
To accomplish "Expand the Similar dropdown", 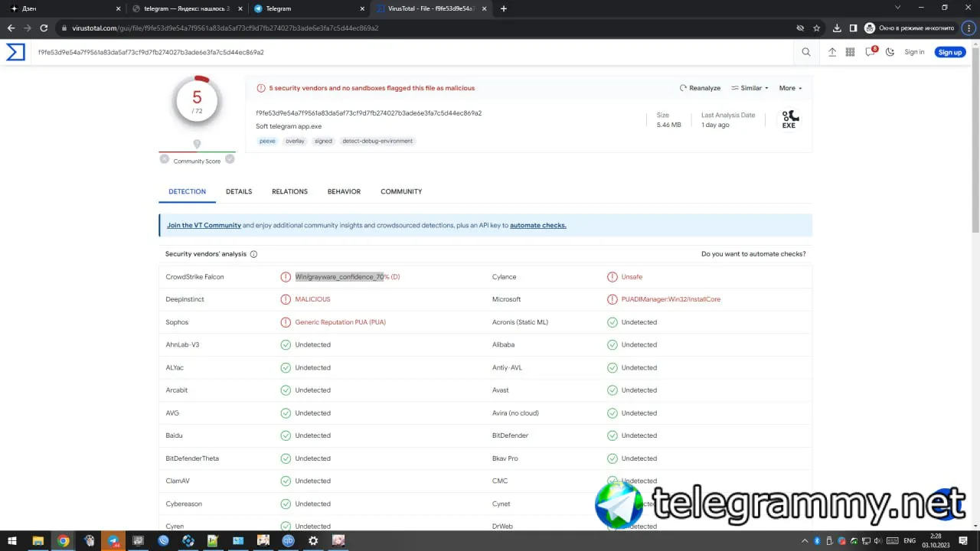I will coord(750,88).
